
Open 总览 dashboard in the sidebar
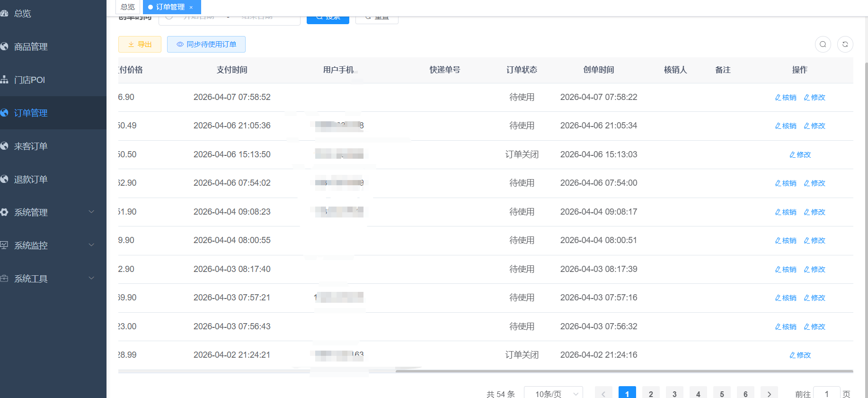[22, 13]
